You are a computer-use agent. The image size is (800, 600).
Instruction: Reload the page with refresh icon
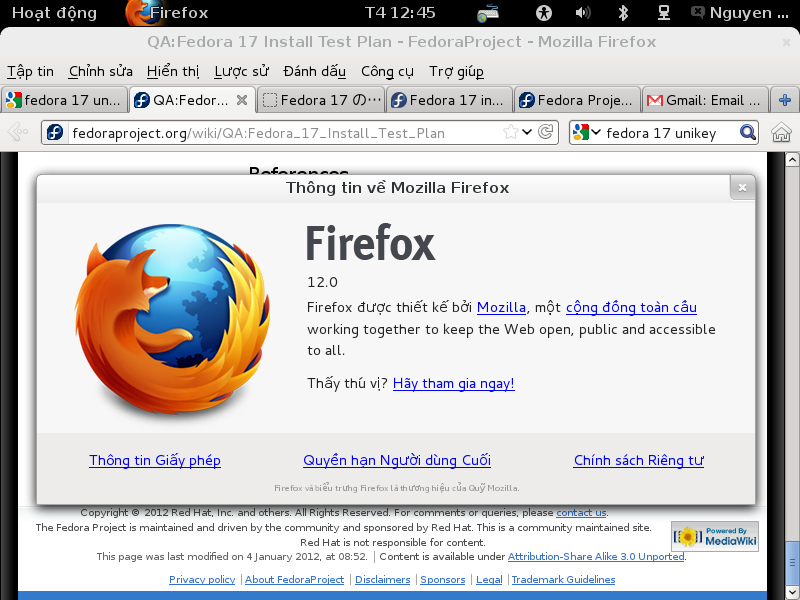(545, 133)
